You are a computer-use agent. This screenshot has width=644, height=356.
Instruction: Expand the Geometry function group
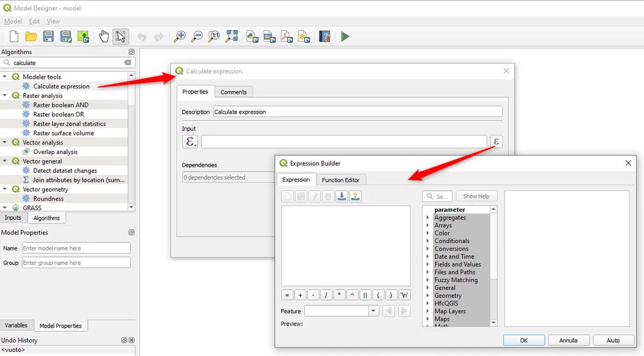click(428, 295)
